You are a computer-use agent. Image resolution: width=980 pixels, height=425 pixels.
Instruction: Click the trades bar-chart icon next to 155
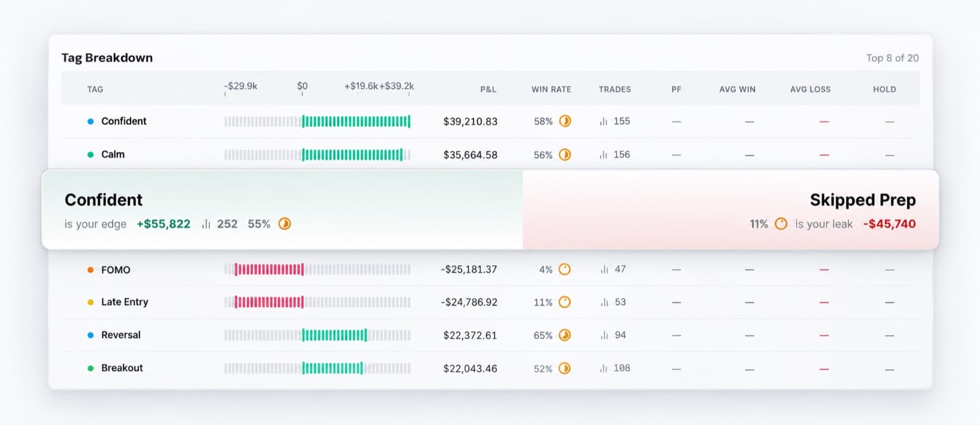pos(603,121)
